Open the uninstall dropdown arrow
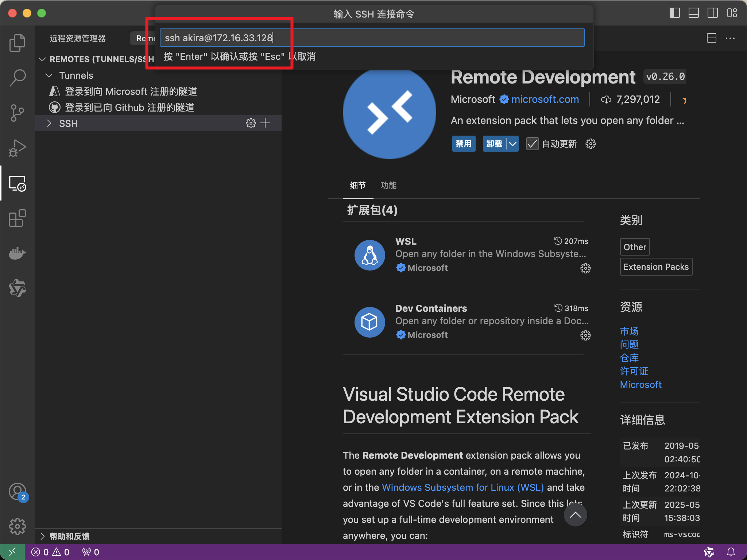Screen dimensions: 747x560 512,144
